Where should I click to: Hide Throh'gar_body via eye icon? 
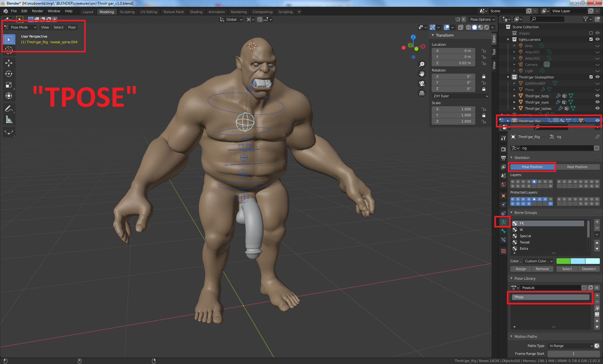click(597, 96)
